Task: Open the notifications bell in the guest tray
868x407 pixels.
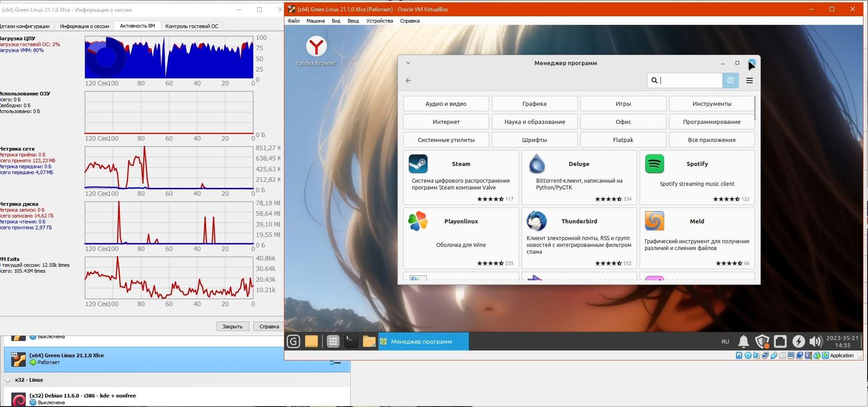Action: 744,341
